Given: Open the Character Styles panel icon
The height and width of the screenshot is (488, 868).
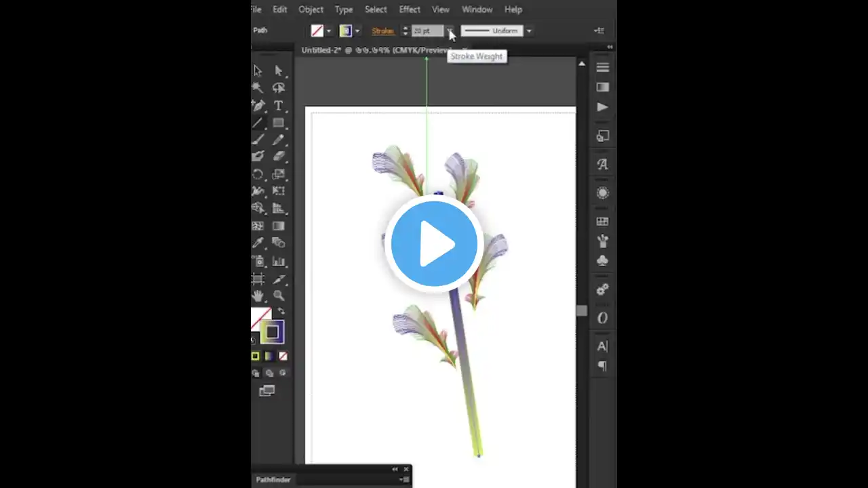Looking at the screenshot, I should 602,164.
